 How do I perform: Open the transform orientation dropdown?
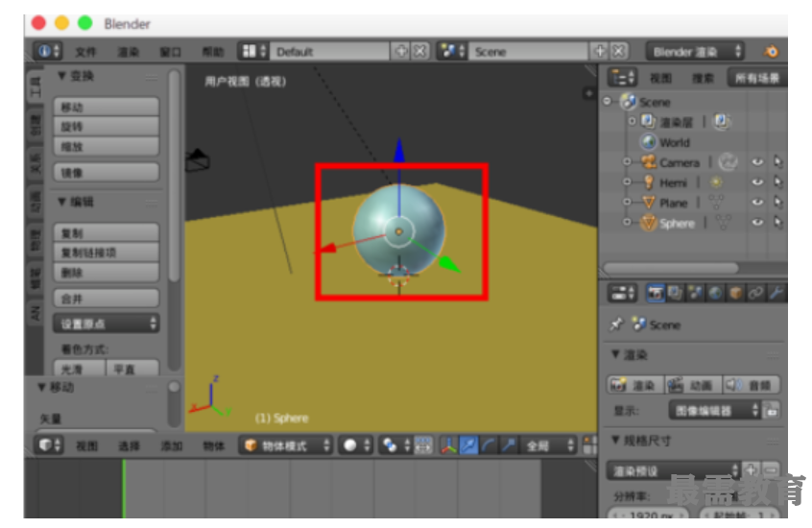[x=548, y=445]
